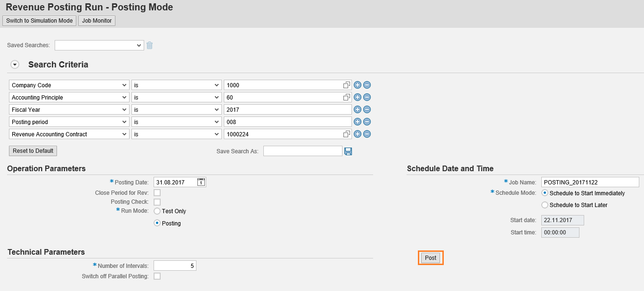Toggle Switch off Parallel Posting
The image size is (644, 291).
click(x=157, y=276)
